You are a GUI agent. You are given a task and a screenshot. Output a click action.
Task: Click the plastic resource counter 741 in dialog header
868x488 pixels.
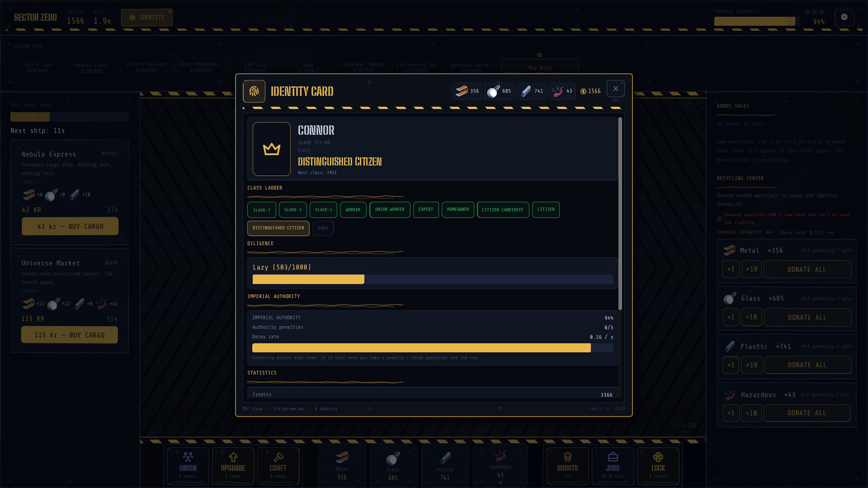(x=531, y=91)
